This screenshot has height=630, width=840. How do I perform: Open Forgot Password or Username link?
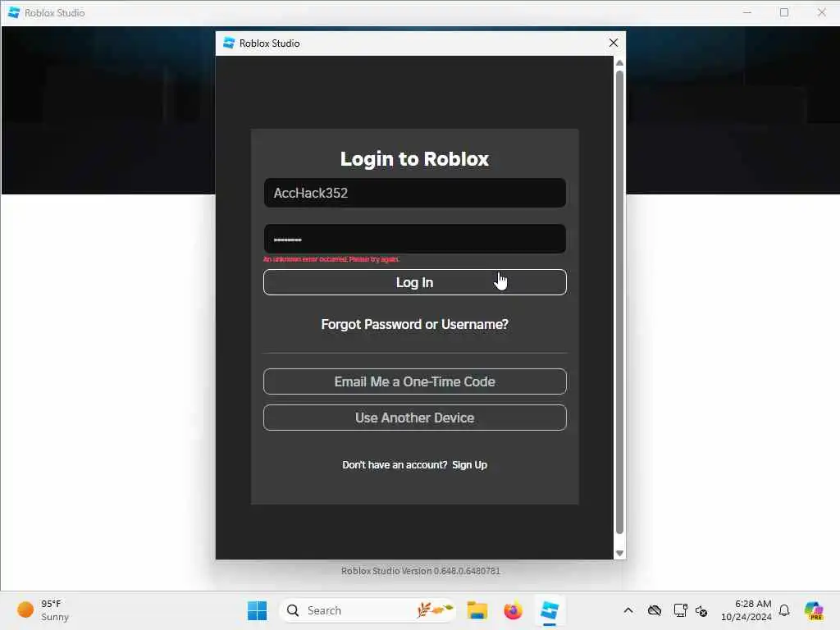[414, 324]
